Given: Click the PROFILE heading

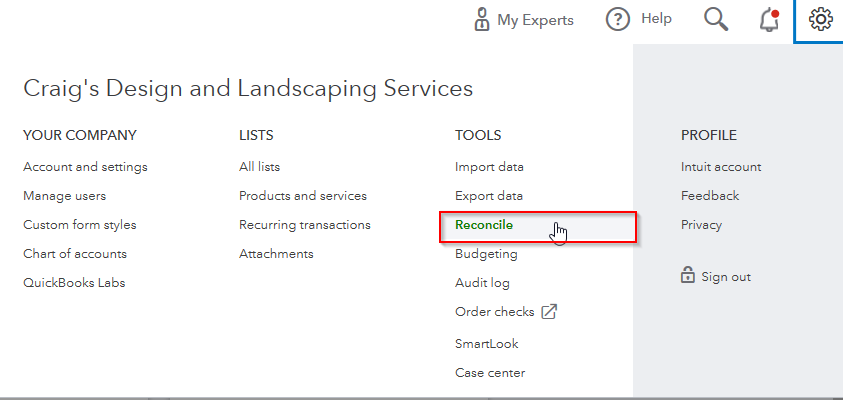Looking at the screenshot, I should (x=709, y=135).
